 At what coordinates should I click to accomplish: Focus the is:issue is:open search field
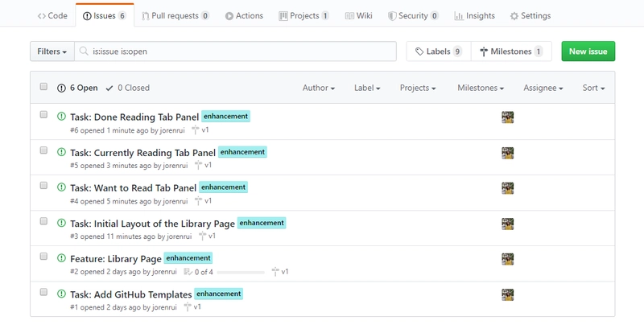point(242,51)
